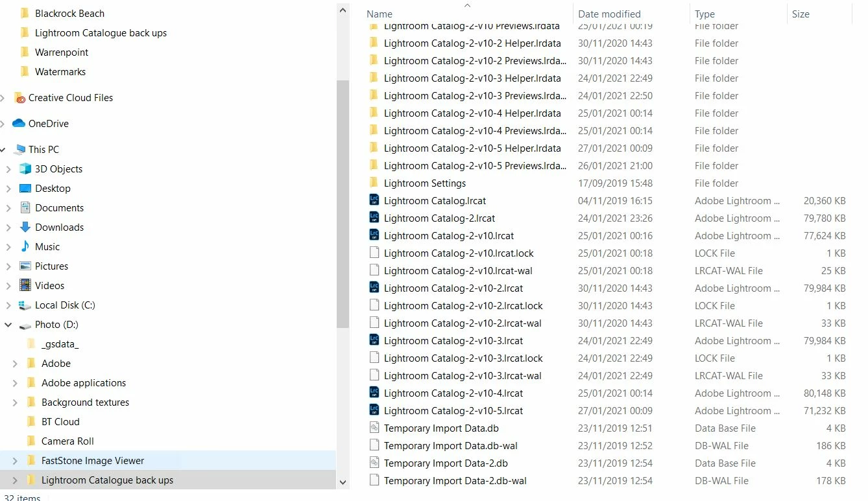Click the Local Disk (C:) drive icon
The width and height of the screenshot is (868, 501).
point(25,305)
